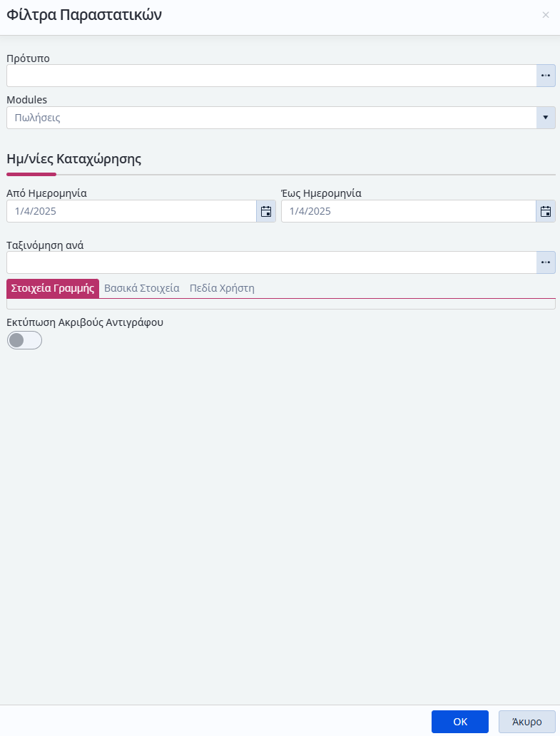Image resolution: width=560 pixels, height=736 pixels.
Task: Focus the Πρότυπο text field
Action: [x=272, y=76]
